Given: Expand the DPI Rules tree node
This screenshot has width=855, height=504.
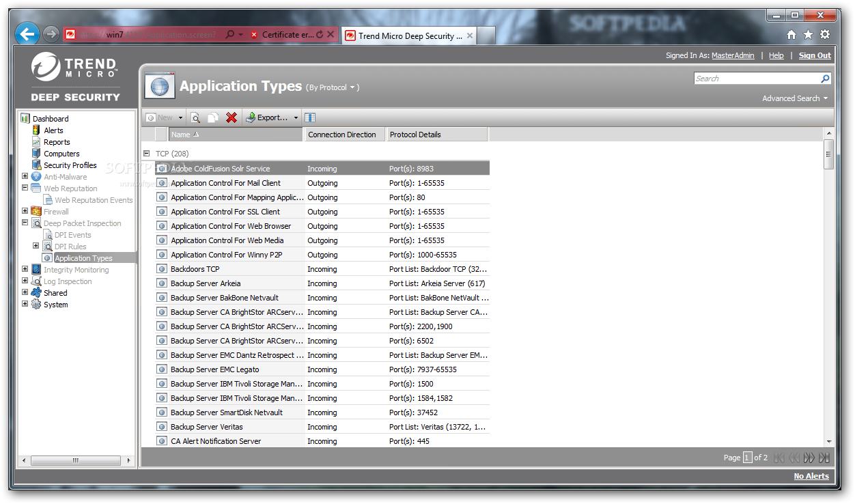Looking at the screenshot, I should point(36,246).
